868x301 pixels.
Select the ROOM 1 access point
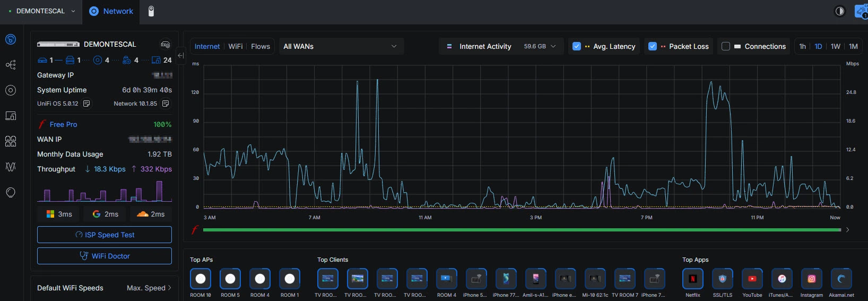[x=290, y=279]
